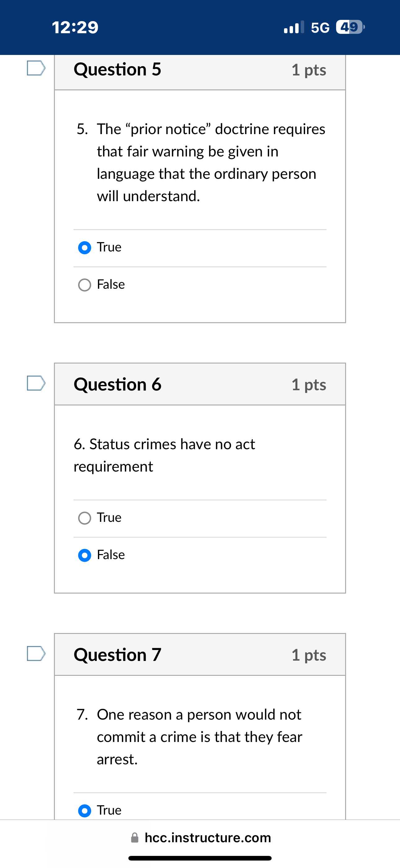The height and width of the screenshot is (868, 400).
Task: Choose False for Question 6
Action: pos(85,555)
